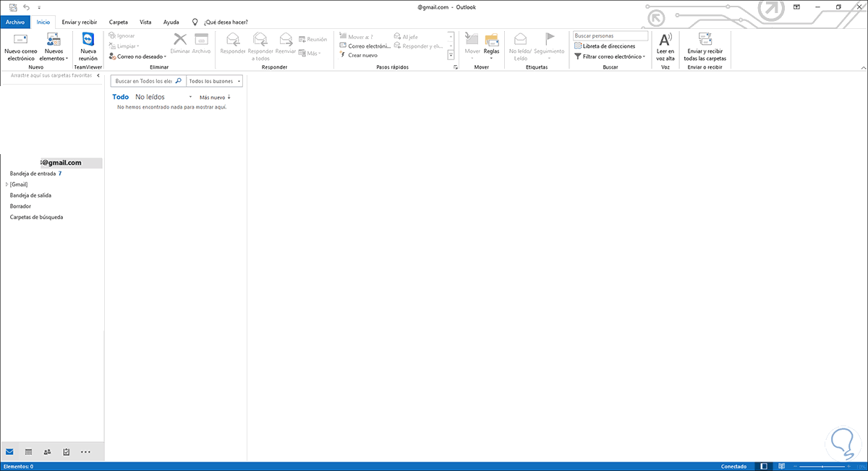Image resolution: width=868 pixels, height=471 pixels.
Task: Open the quick access toolbar customize arrow
Action: click(38, 7)
